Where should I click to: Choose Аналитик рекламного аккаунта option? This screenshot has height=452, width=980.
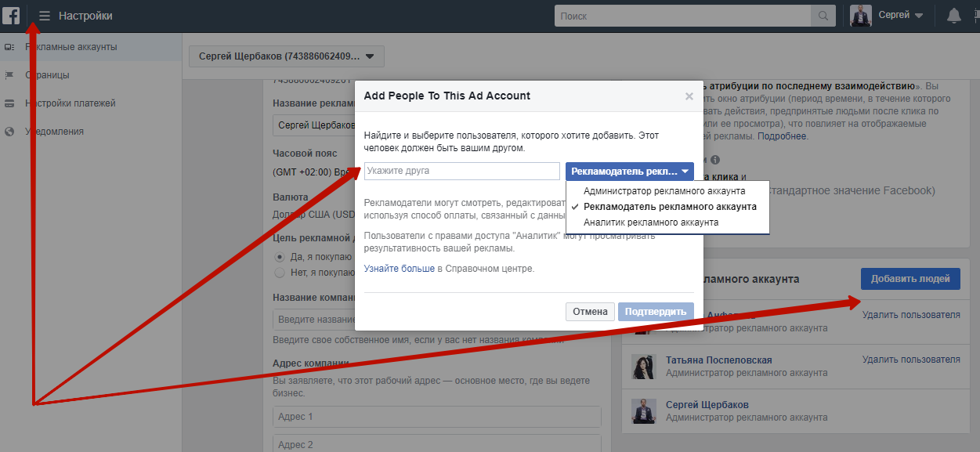(651, 222)
